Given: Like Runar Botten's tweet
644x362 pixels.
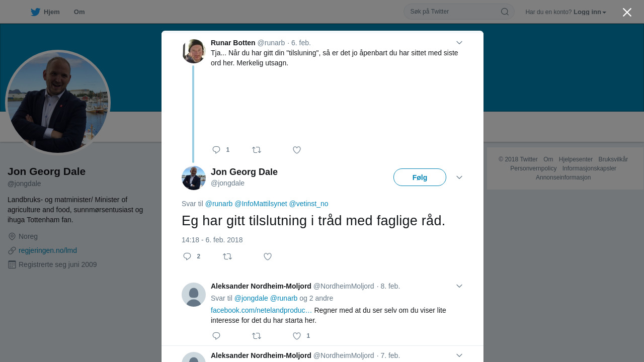Looking at the screenshot, I should (x=297, y=150).
